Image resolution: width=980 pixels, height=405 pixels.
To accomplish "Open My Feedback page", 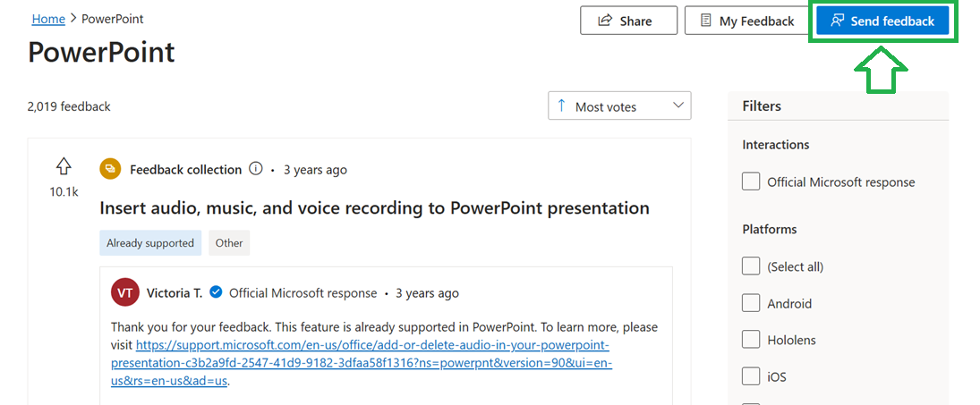I will 746,21.
